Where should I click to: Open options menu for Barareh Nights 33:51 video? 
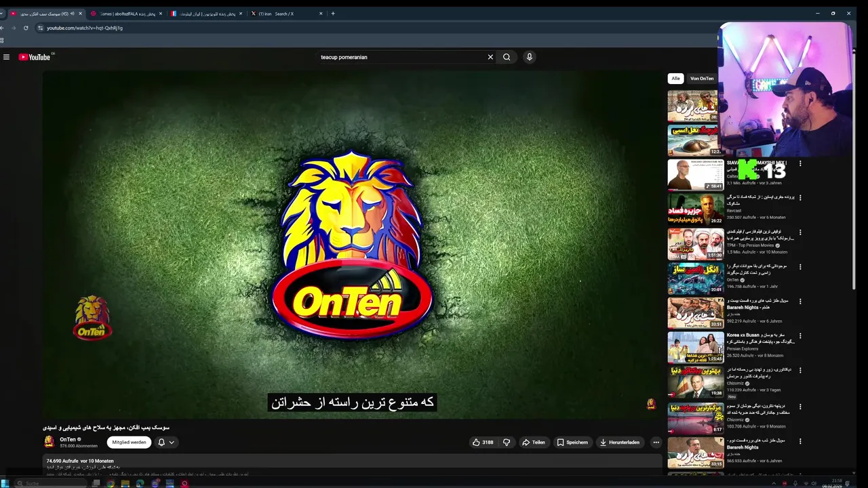tap(800, 302)
